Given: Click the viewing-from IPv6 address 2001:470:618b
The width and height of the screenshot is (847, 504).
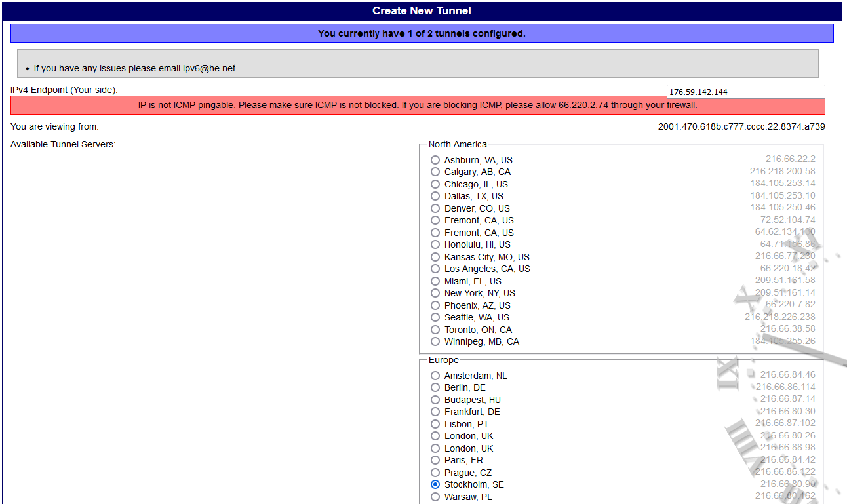Looking at the screenshot, I should coord(741,127).
